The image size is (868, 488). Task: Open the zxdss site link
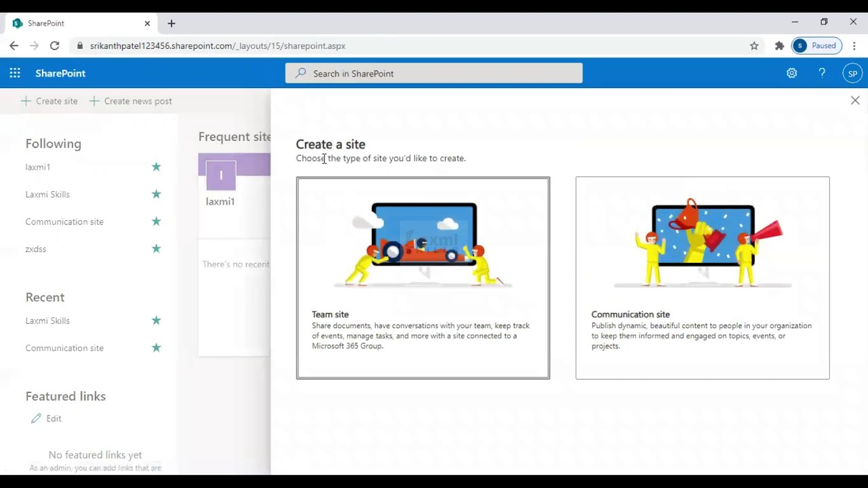click(36, 249)
